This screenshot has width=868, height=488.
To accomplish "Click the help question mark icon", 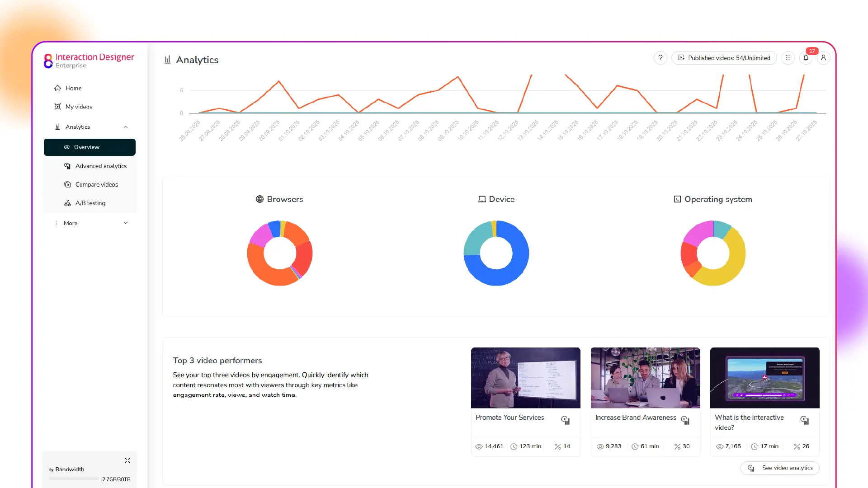I will (660, 58).
